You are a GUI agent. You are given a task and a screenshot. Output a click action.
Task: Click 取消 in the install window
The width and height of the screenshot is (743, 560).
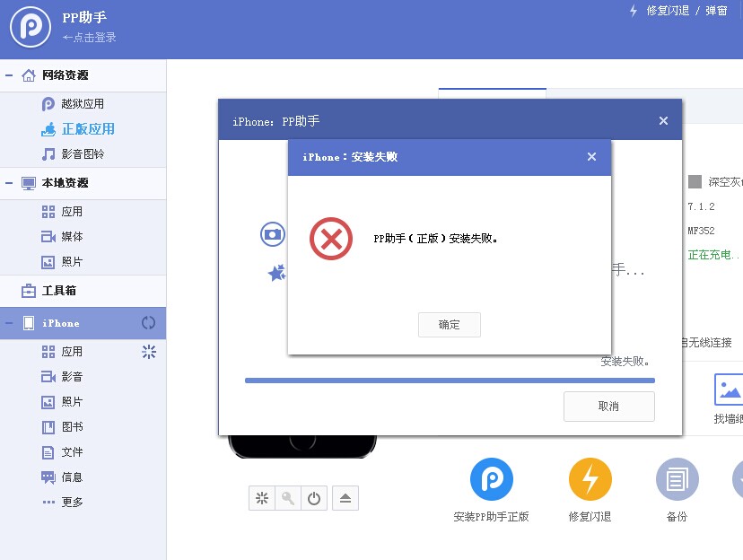[609, 407]
